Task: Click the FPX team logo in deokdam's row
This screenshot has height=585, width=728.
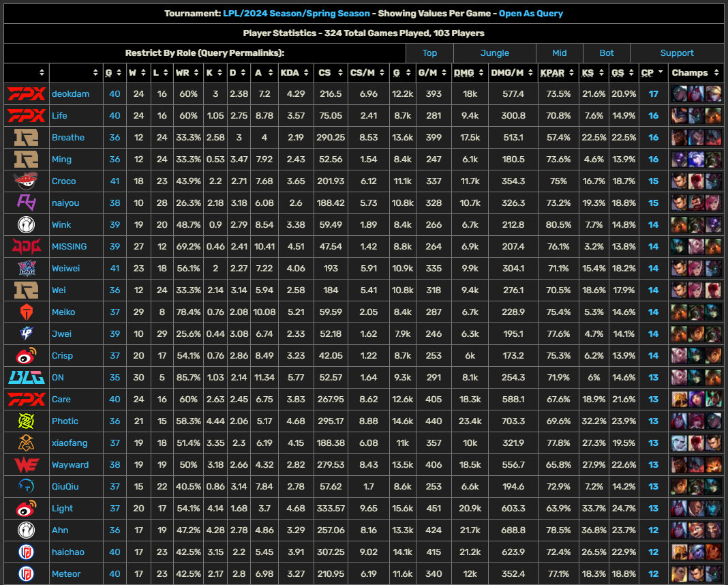Action: (x=26, y=93)
